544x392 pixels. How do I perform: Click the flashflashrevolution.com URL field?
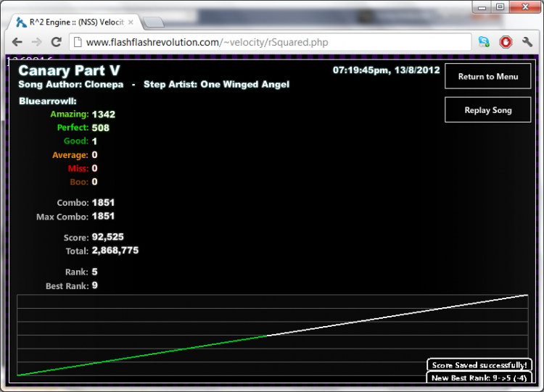[x=271, y=42]
